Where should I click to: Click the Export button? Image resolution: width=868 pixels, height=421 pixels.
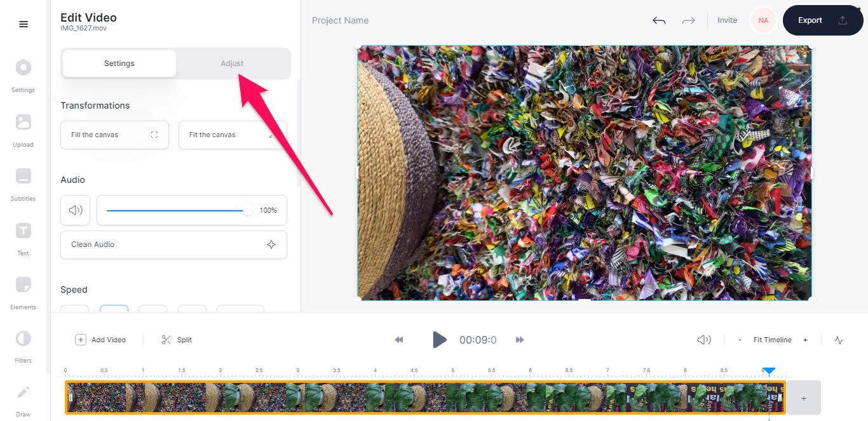pos(824,20)
